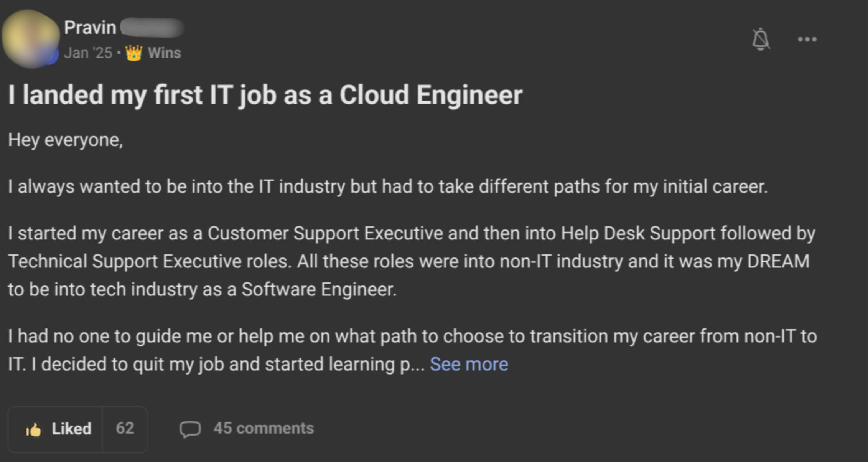Expand the post with See more
Screen dimensions: 868x462
point(469,364)
